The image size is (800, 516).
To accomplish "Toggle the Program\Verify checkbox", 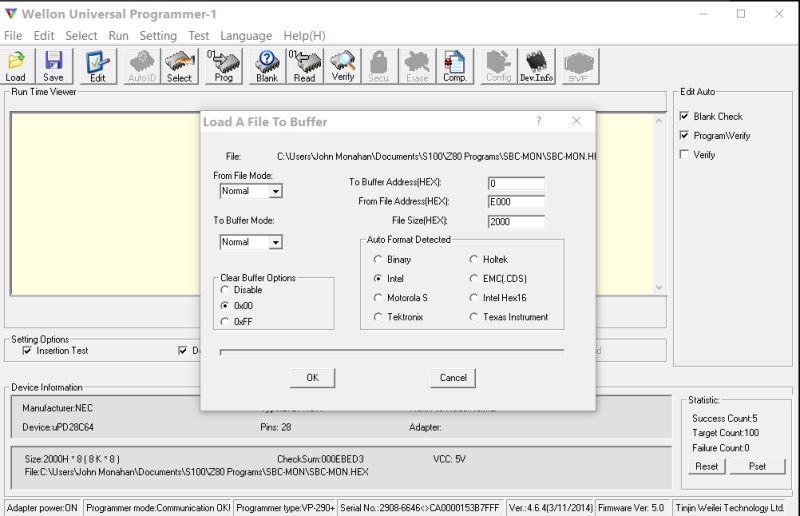I will tap(684, 135).
